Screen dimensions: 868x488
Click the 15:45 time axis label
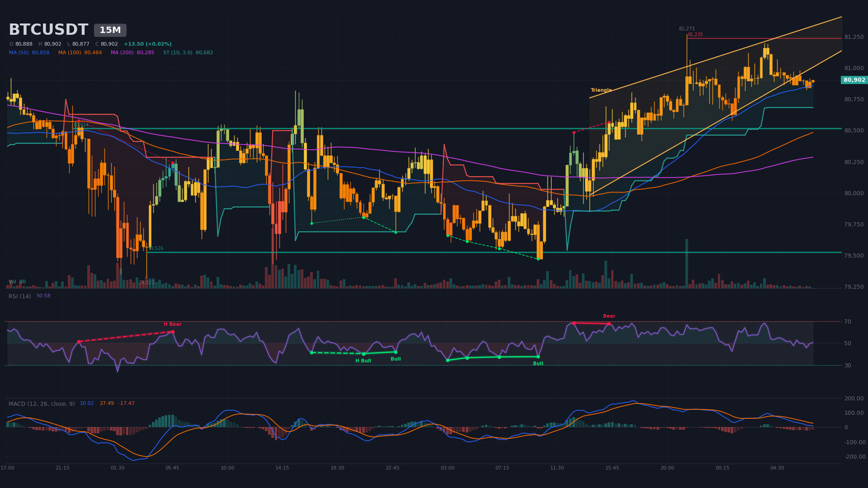(612, 468)
